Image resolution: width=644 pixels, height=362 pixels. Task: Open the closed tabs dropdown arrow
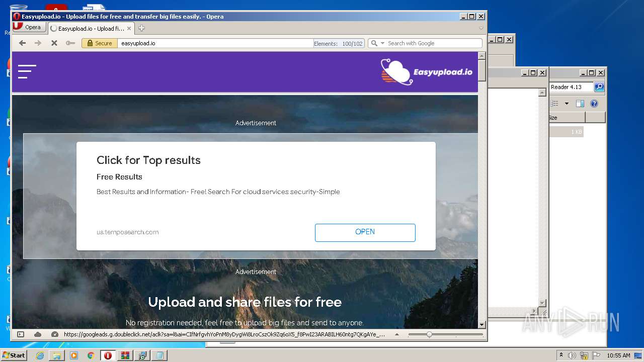pos(481,28)
